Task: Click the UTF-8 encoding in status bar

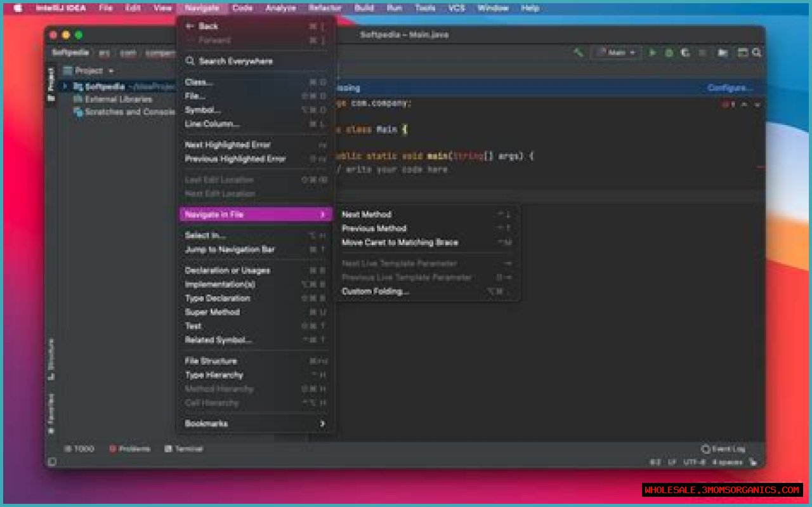Action: (694, 463)
